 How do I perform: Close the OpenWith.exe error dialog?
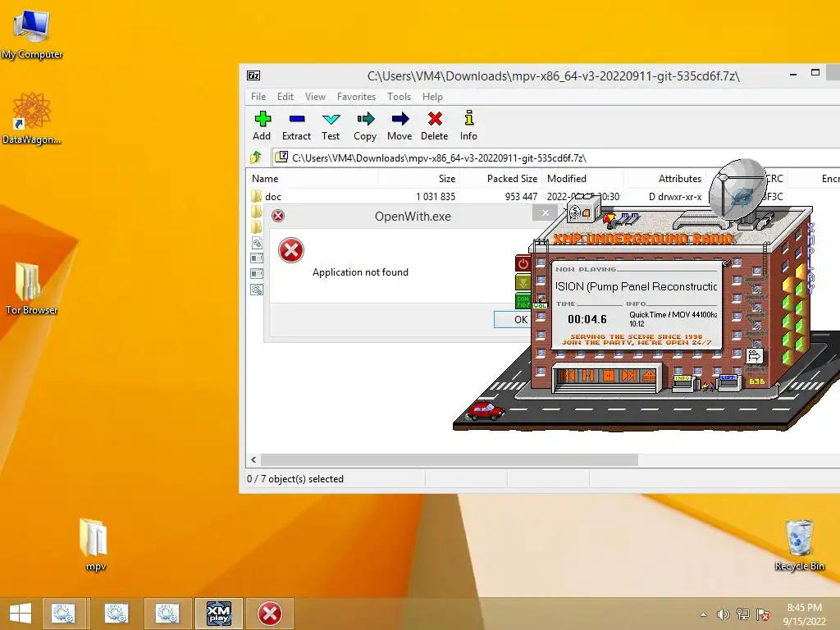tap(545, 213)
